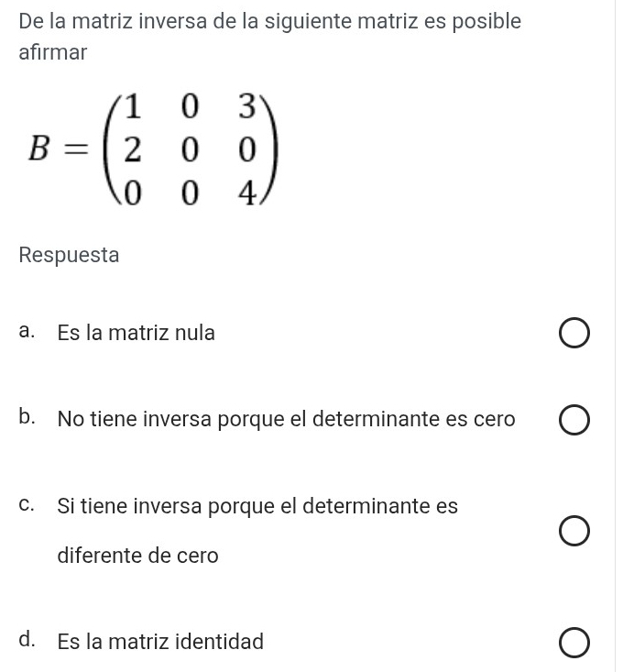Viewport: 634px width, 672px height.
Task: Click the "Es la matriz identidad" answer text
Action: click(160, 642)
